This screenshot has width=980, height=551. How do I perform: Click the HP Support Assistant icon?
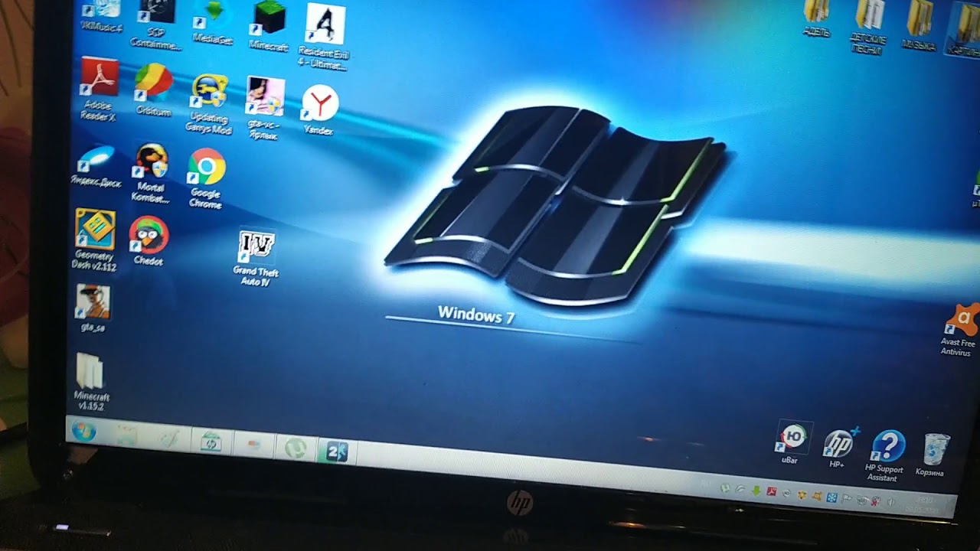885,456
